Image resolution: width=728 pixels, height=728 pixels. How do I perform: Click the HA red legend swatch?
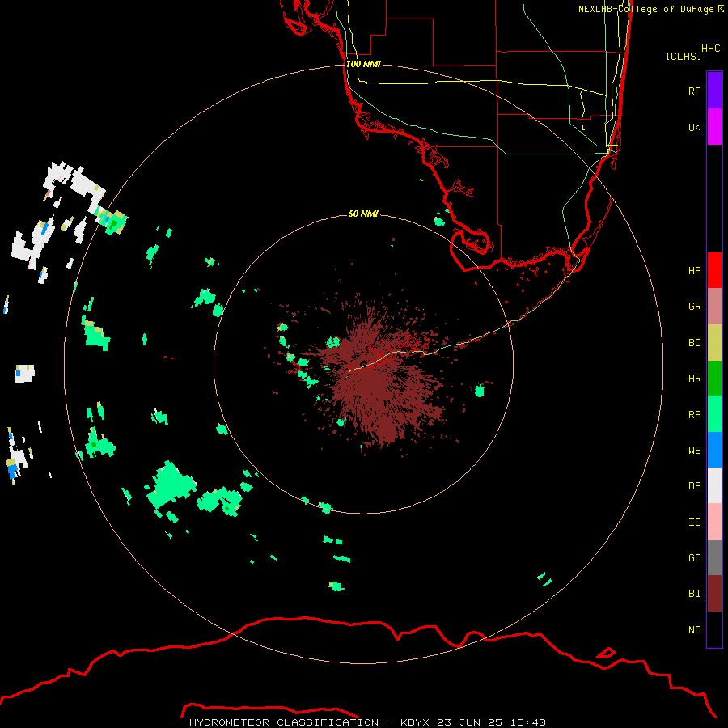coord(714,270)
